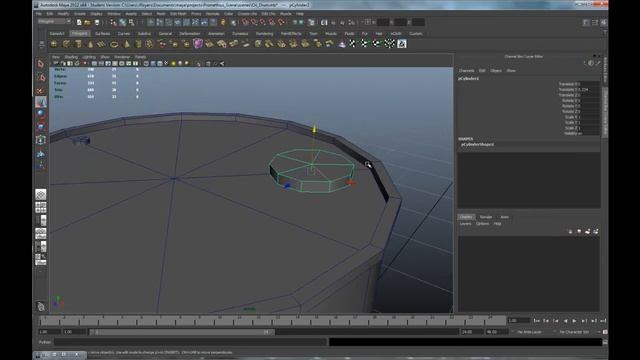Create a Polygon Cylinder from shelf
Viewport: 640px width, 360px height.
coord(78,44)
